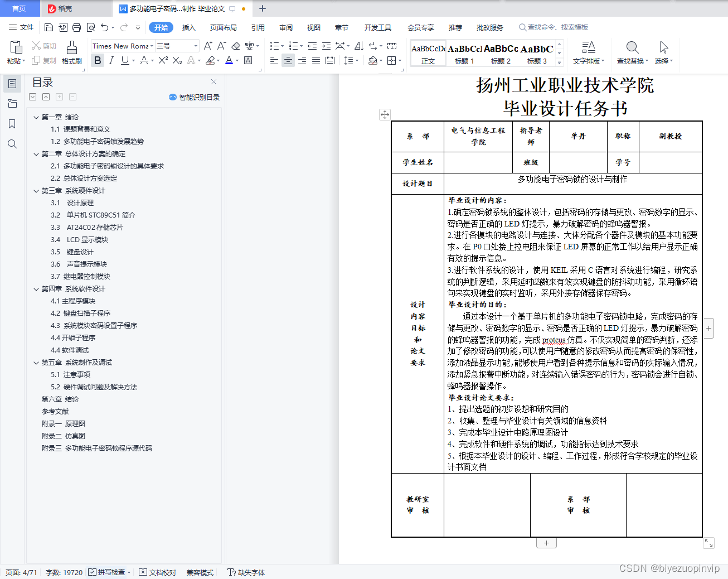The width and height of the screenshot is (728, 579).
Task: Increase indent using the indent icon
Action: (x=326, y=46)
